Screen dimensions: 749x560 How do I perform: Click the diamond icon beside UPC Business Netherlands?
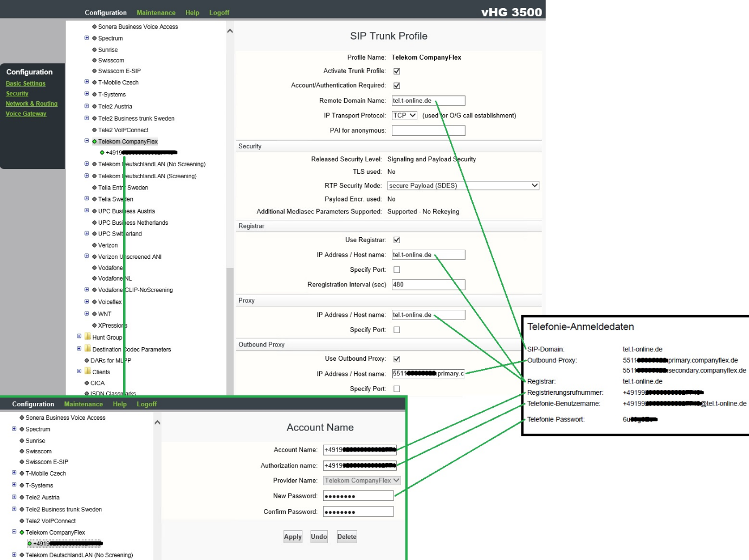pyautogui.click(x=94, y=223)
